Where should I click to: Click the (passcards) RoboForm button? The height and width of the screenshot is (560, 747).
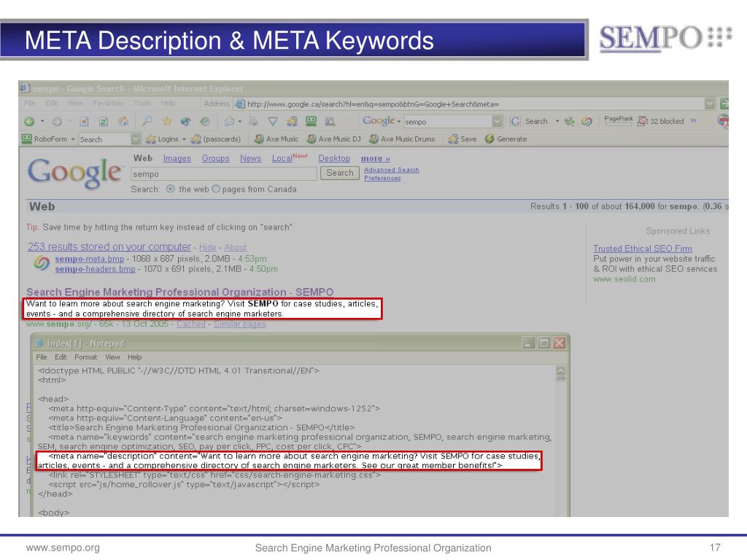216,139
